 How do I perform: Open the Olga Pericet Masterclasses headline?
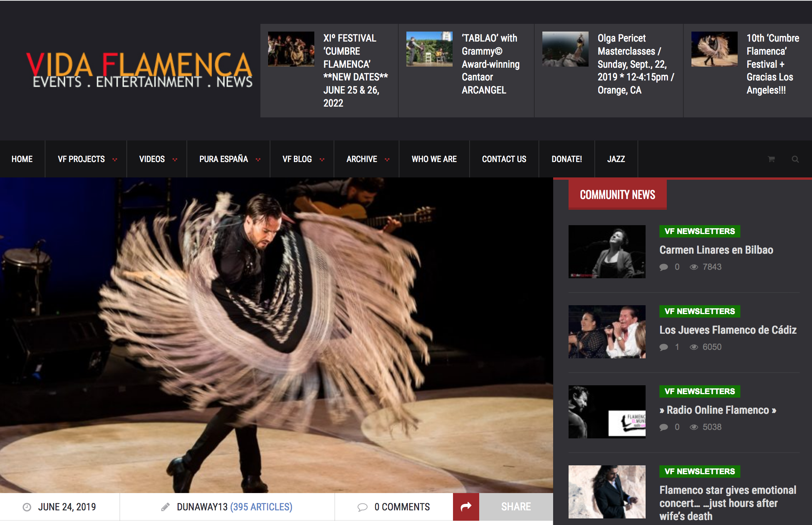(x=635, y=64)
